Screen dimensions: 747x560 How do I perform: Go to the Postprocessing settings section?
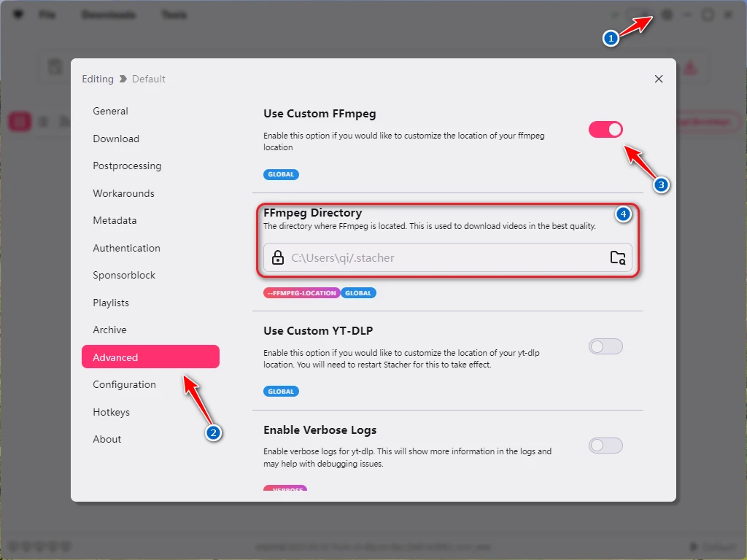click(x=127, y=166)
